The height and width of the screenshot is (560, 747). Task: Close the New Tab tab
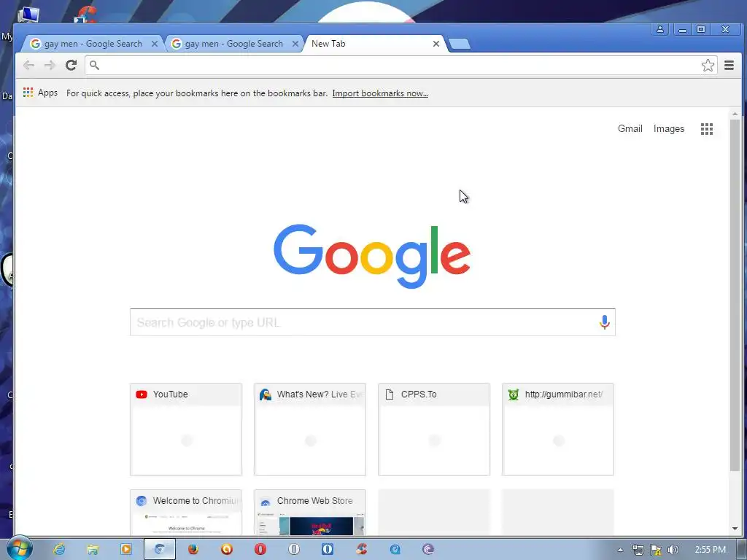pyautogui.click(x=436, y=44)
